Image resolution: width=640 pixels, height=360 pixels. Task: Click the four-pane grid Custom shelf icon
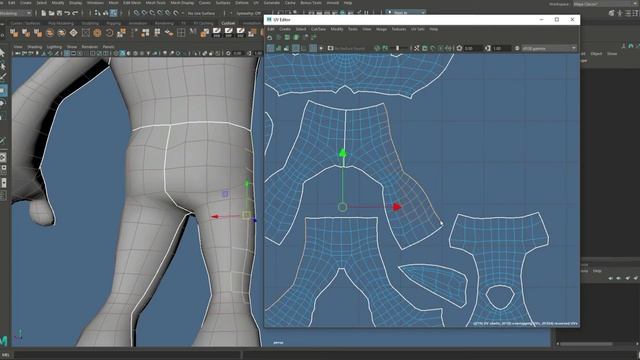click(x=181, y=33)
